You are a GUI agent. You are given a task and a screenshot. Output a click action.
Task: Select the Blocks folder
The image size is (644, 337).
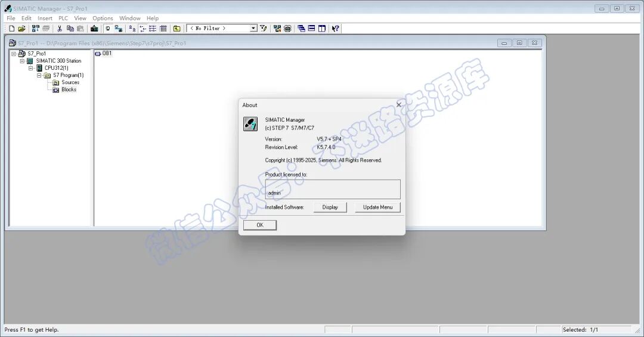tap(69, 89)
